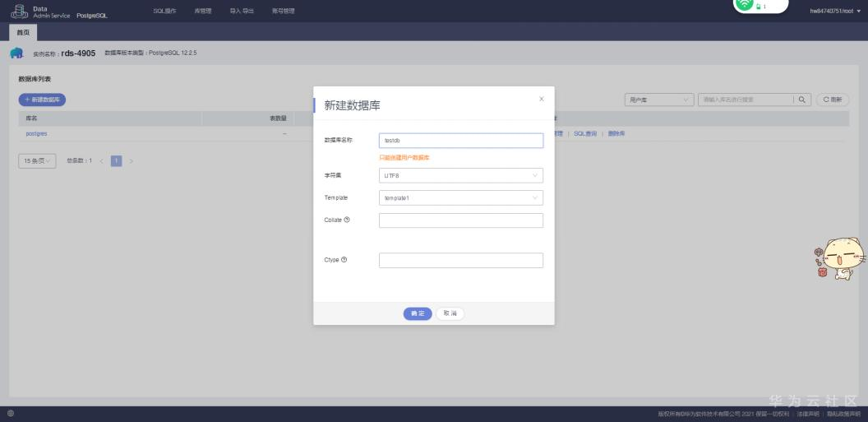This screenshot has height=422, width=868.
Task: Click the Ctype help question icon
Action: tap(344, 260)
